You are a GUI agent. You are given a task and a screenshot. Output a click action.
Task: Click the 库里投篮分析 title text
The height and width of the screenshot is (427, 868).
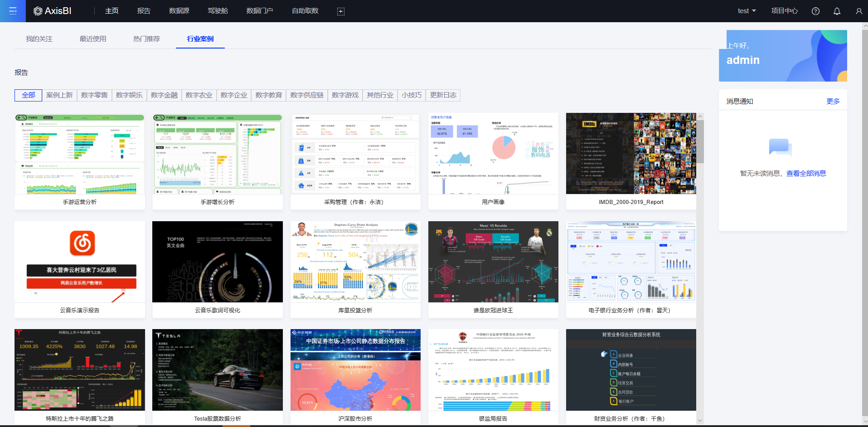[355, 311]
